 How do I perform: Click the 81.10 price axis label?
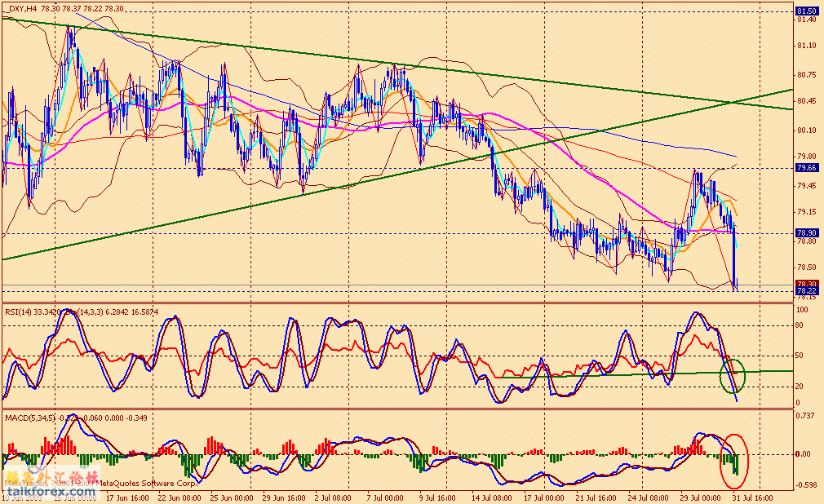(806, 46)
